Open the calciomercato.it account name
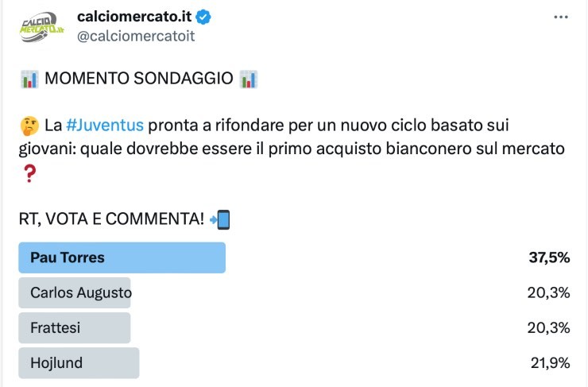The height and width of the screenshot is (387, 588). point(135,17)
